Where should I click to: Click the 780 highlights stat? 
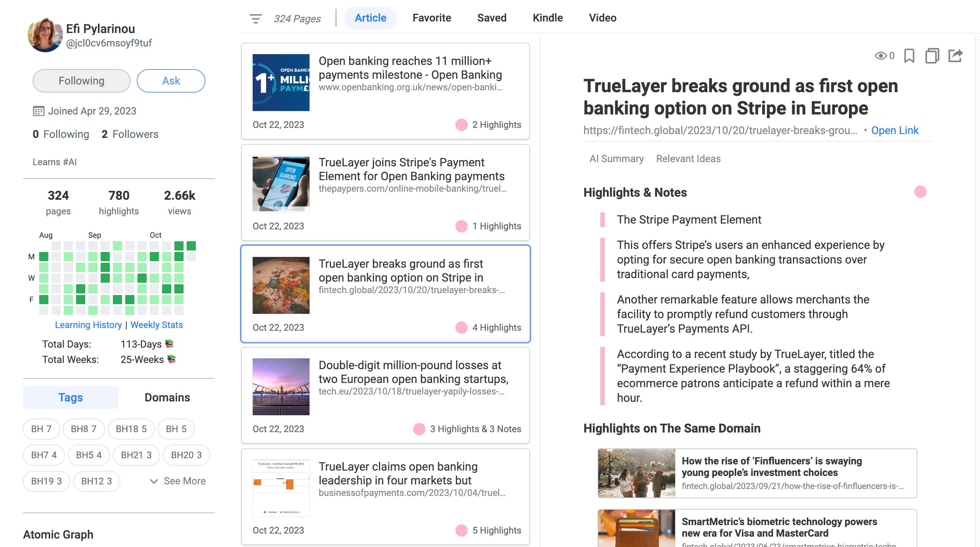coord(119,203)
